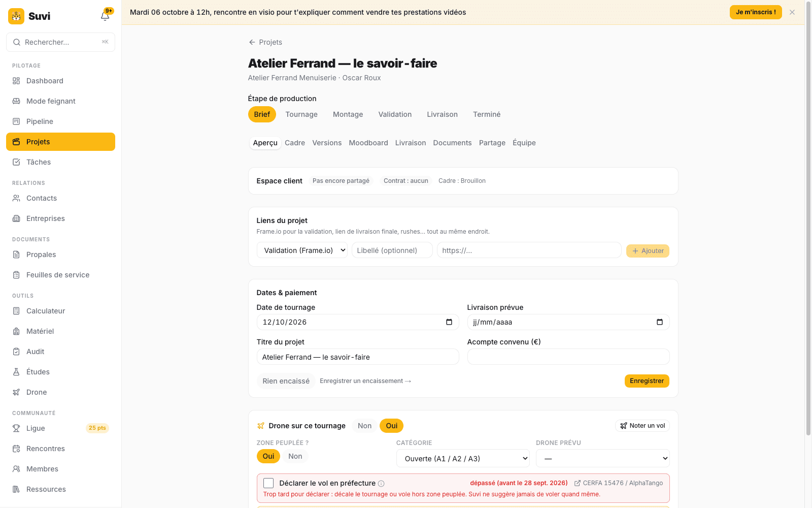Open Études flask icon
This screenshot has width=812, height=508.
(x=16, y=372)
